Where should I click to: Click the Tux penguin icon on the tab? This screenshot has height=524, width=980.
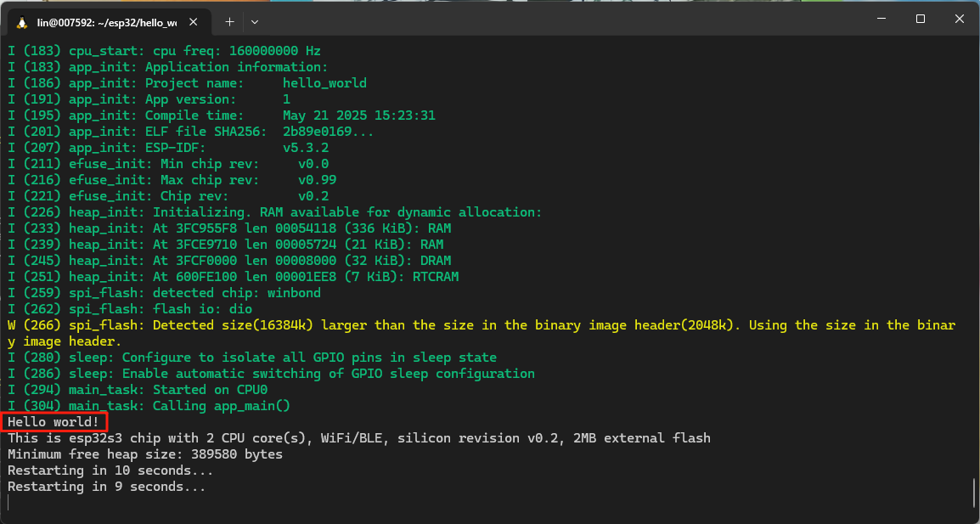[20, 21]
